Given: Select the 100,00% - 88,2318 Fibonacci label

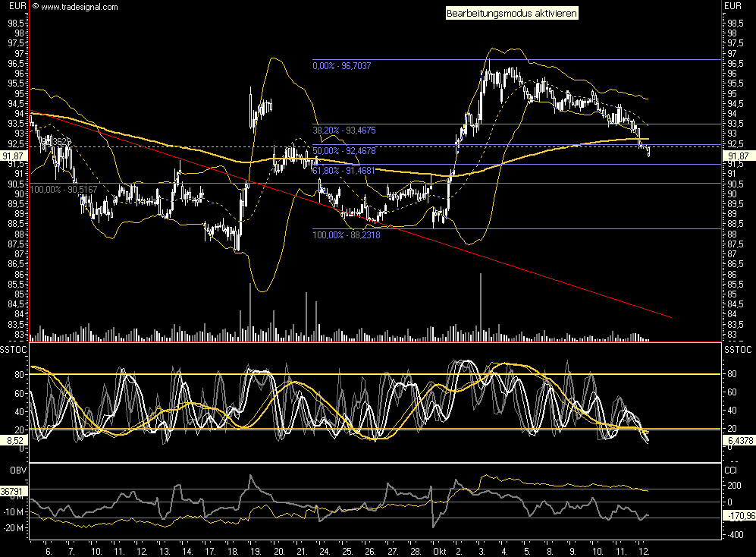Looking at the screenshot, I should (346, 235).
